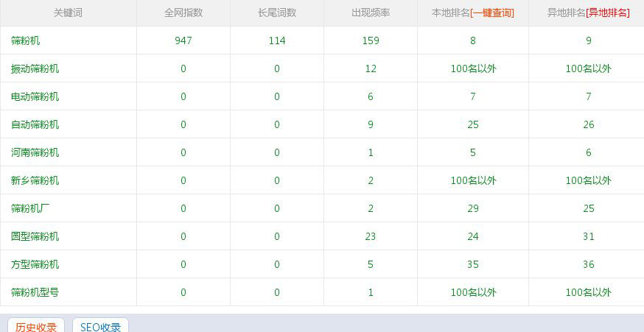Screen dimensions: 644x332
Task: Open the 自动筛粉机 keyword entry
Action: 35,125
